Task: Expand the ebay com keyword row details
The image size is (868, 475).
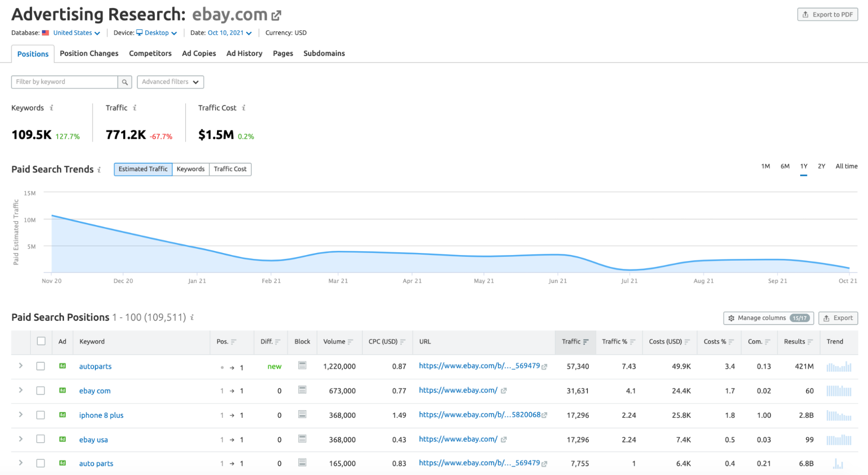Action: 21,390
